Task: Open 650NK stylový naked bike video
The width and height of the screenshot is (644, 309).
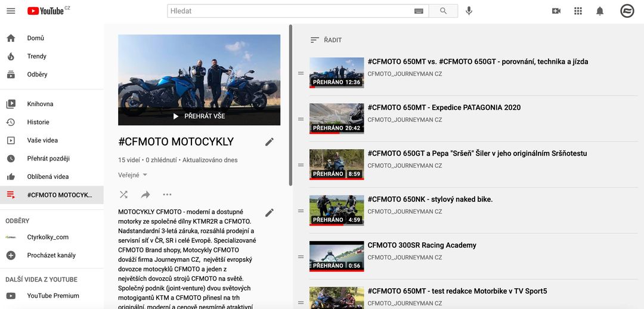Action: [x=430, y=199]
